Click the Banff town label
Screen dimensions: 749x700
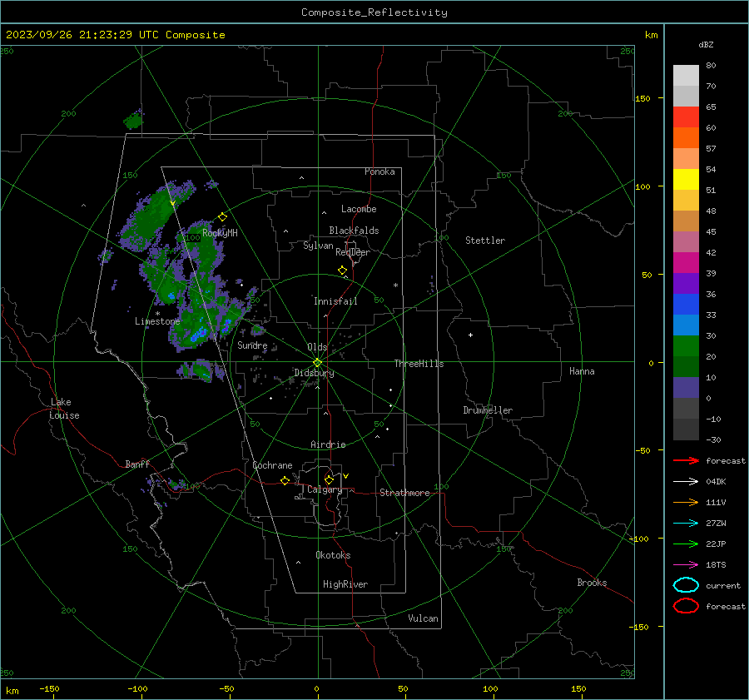pyautogui.click(x=137, y=464)
